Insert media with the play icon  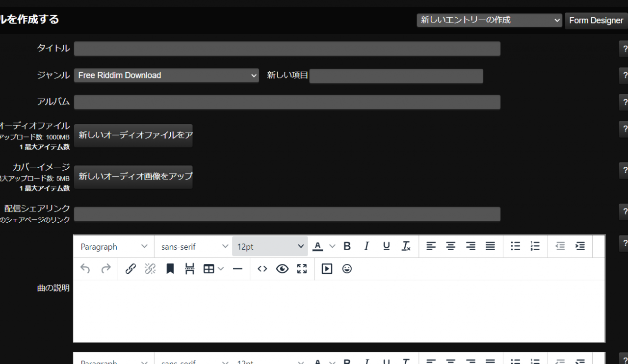pos(327,269)
